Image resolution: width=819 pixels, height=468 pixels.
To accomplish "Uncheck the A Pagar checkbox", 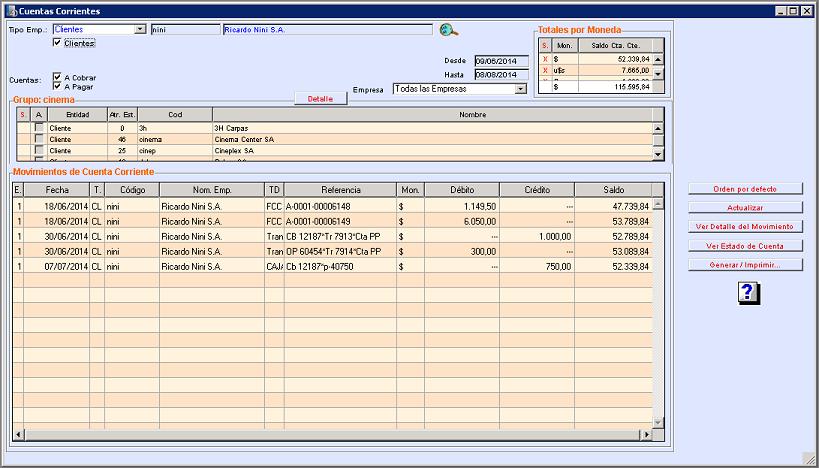I will (57, 86).
